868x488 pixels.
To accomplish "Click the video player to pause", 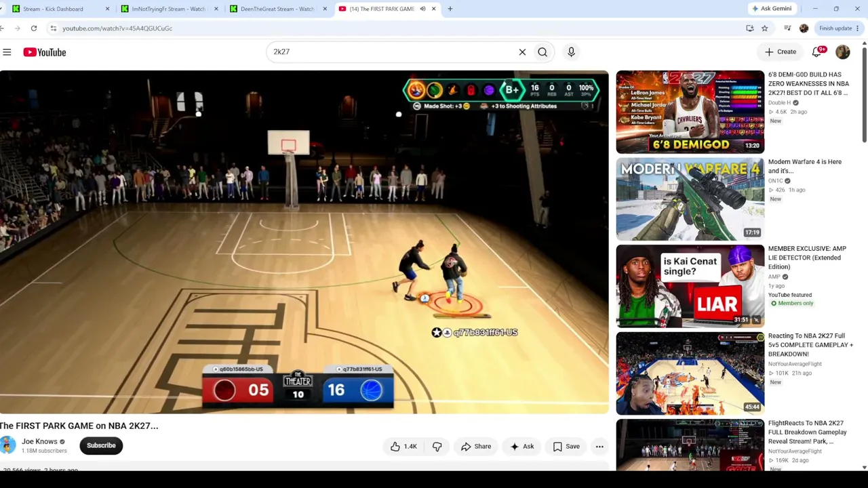I will pyautogui.click(x=304, y=242).
